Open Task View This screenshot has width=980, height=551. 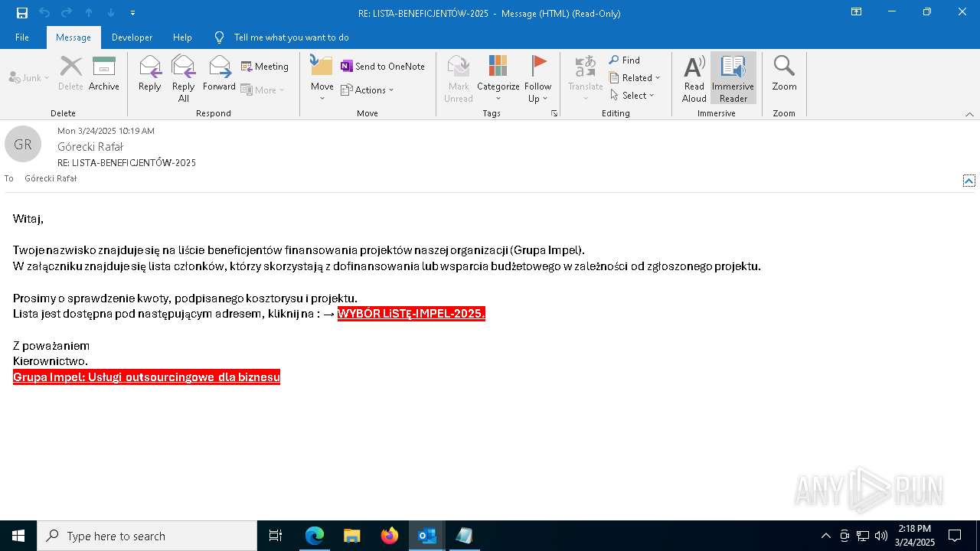[276, 536]
